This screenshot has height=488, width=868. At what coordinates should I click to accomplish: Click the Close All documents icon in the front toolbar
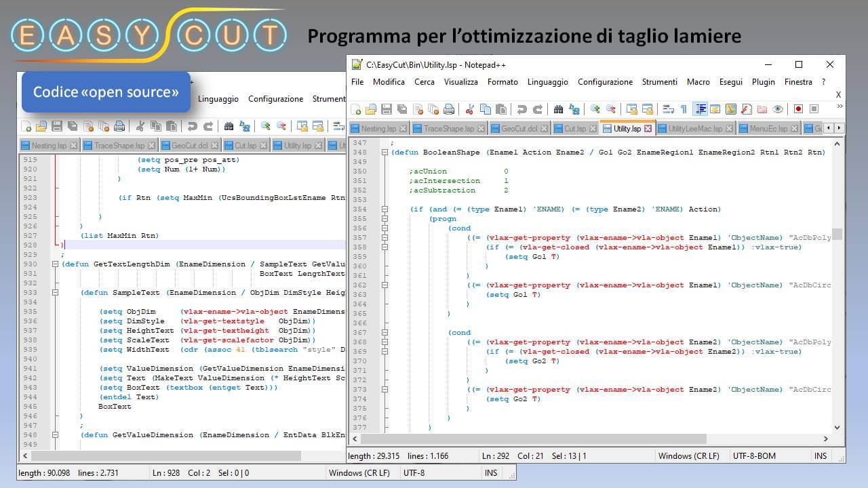pos(433,109)
